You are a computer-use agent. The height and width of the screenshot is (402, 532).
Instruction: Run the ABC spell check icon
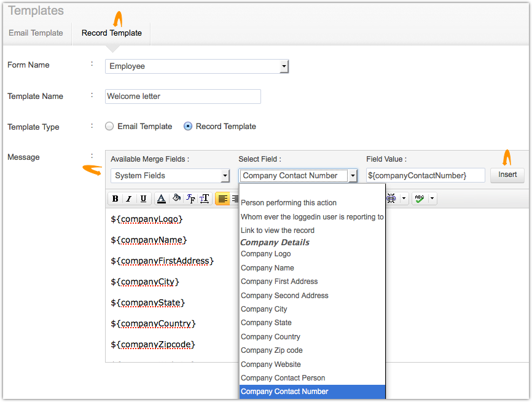tap(420, 199)
